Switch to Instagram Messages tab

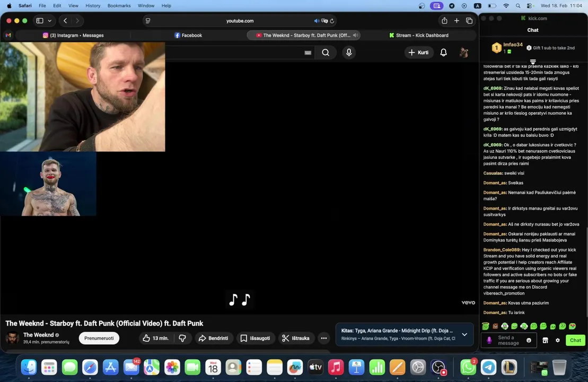[x=73, y=35]
